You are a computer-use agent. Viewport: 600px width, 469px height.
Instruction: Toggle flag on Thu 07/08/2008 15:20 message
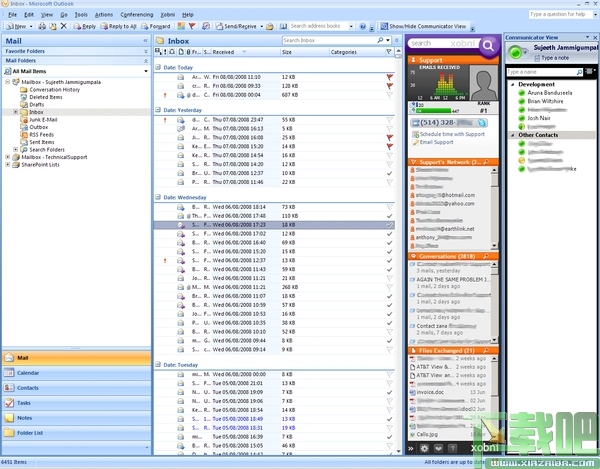(390, 147)
